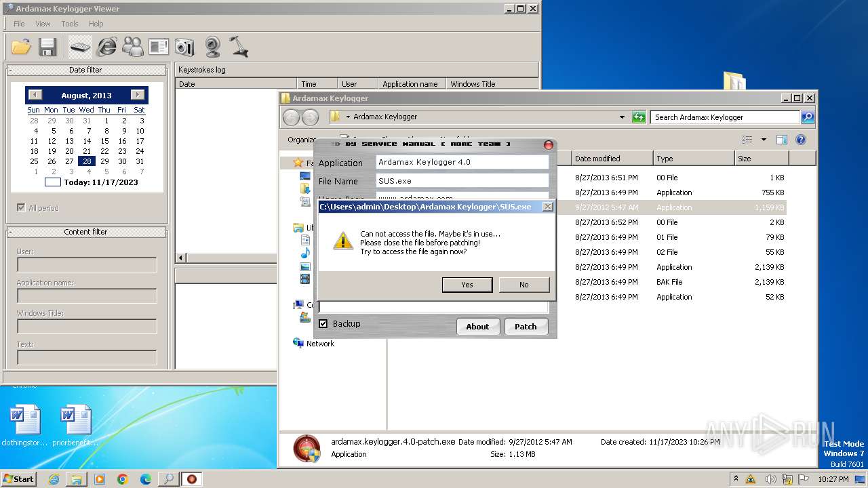Open Internet Explorer from taskbar
Screen dimensions: 868x488
pyautogui.click(x=54, y=479)
